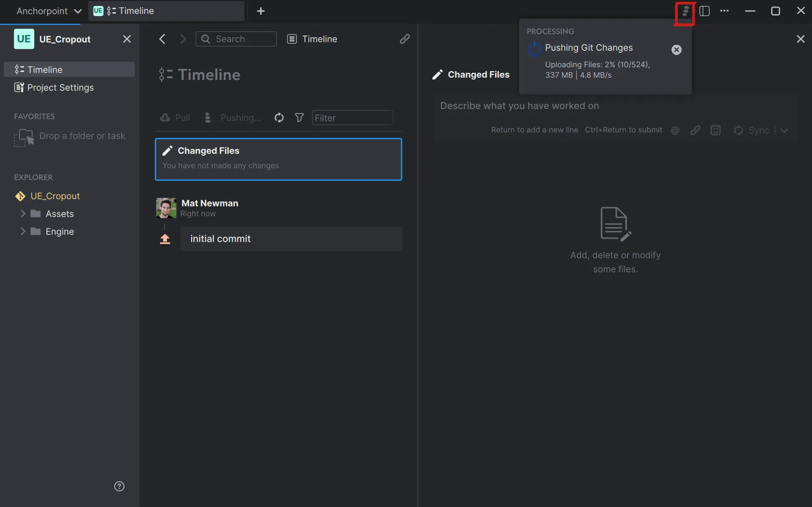Click the mention @ icon

point(675,130)
